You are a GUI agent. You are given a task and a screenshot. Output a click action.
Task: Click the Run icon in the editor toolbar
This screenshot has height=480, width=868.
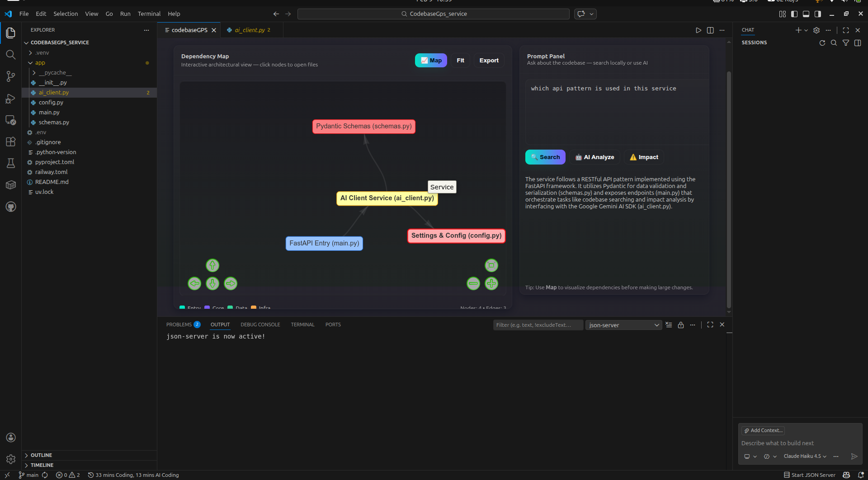point(698,30)
